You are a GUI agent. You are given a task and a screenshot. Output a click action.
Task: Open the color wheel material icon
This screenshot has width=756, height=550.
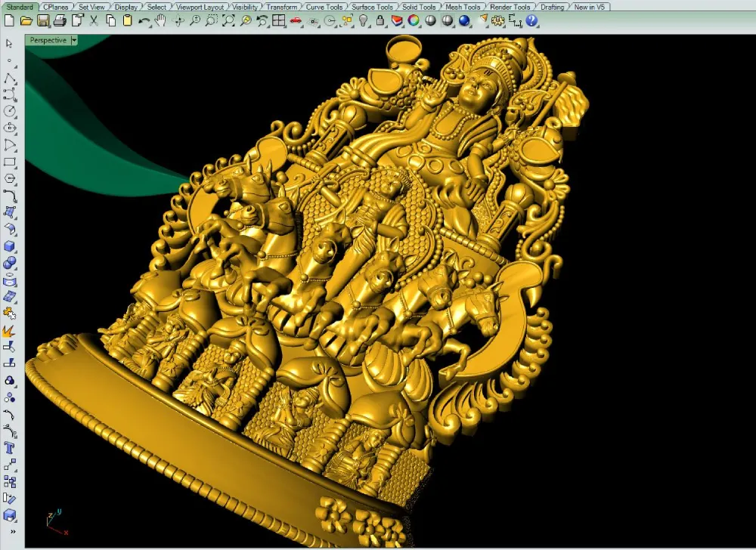[414, 20]
